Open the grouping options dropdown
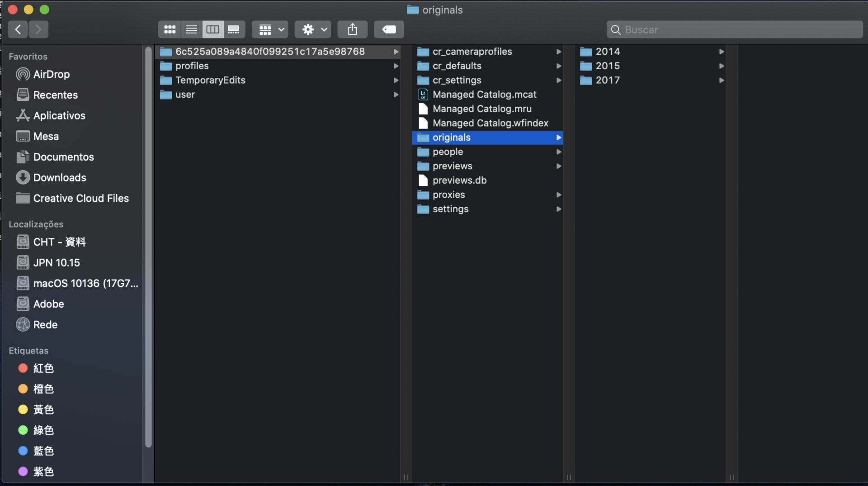Viewport: 868px width, 486px height. (269, 29)
